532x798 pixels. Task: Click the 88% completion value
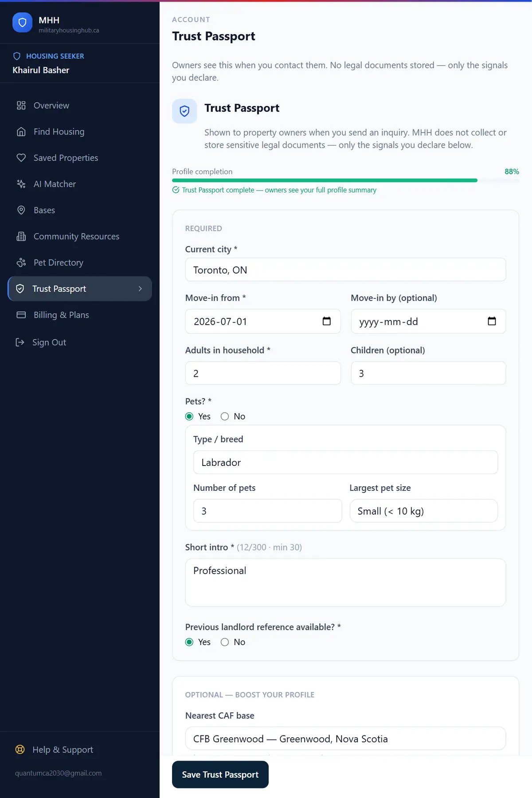(512, 172)
